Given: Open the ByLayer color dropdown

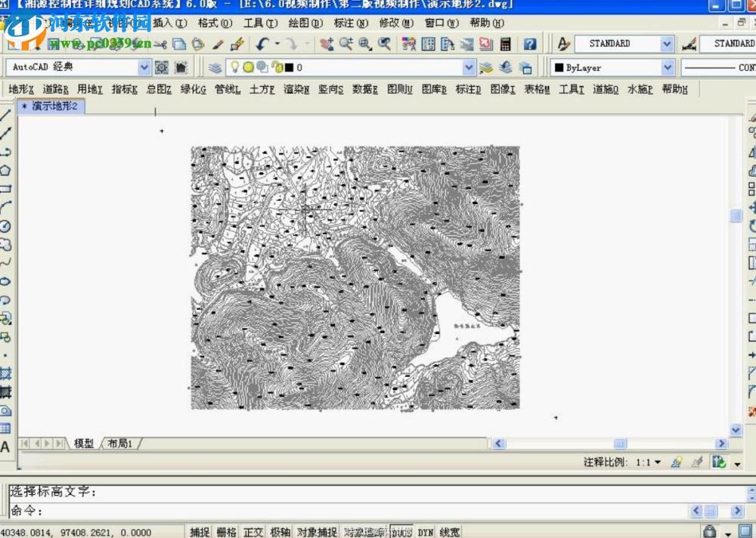Looking at the screenshot, I should (x=667, y=68).
